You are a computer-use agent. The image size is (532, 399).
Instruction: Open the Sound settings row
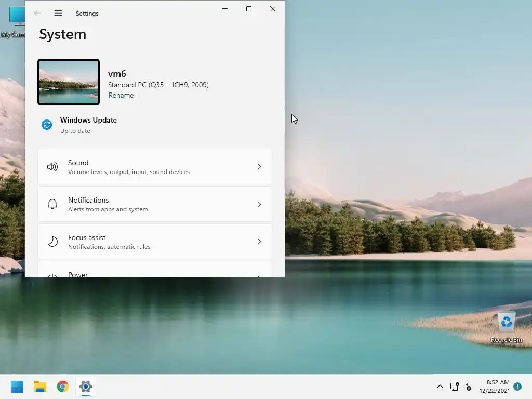pyautogui.click(x=155, y=167)
